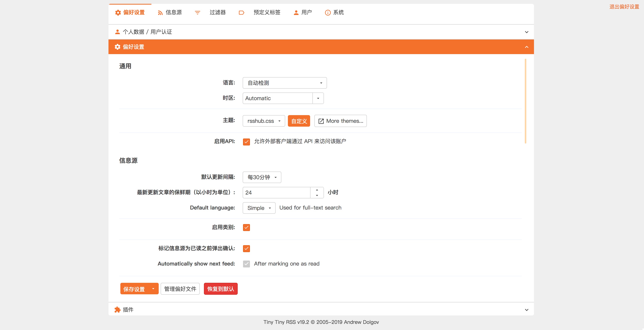The width and height of the screenshot is (644, 330).
Task: Click the 24 hours freshness input field
Action: [276, 193]
